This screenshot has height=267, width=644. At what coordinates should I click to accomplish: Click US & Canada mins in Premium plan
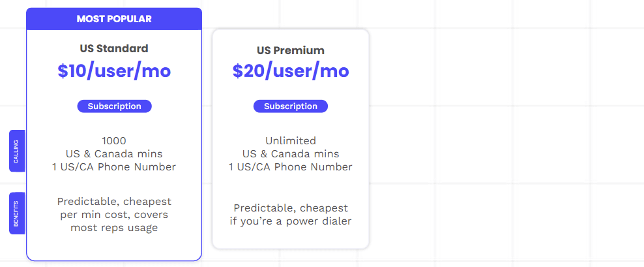click(x=291, y=153)
